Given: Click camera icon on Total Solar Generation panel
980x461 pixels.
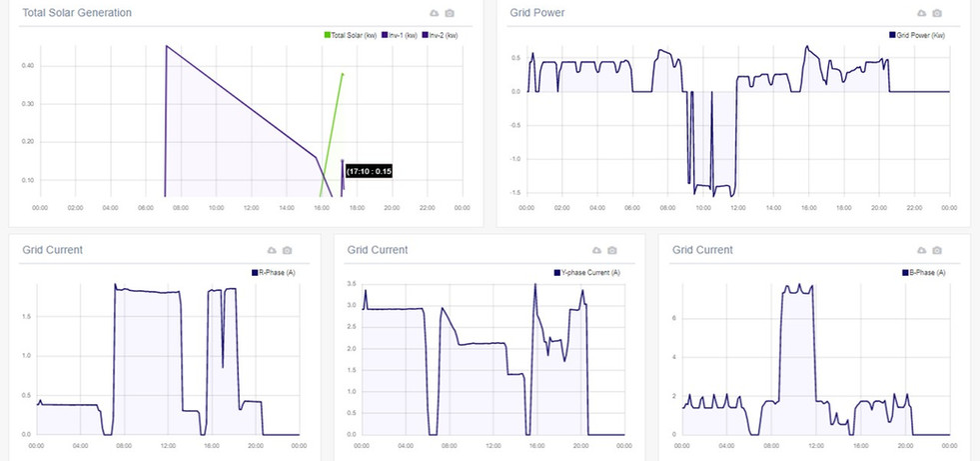Looking at the screenshot, I should click(x=450, y=13).
